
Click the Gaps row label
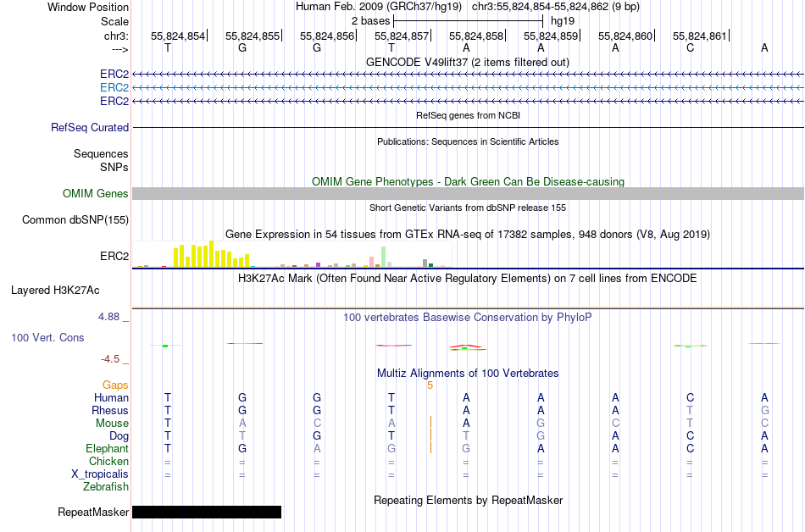[115, 385]
